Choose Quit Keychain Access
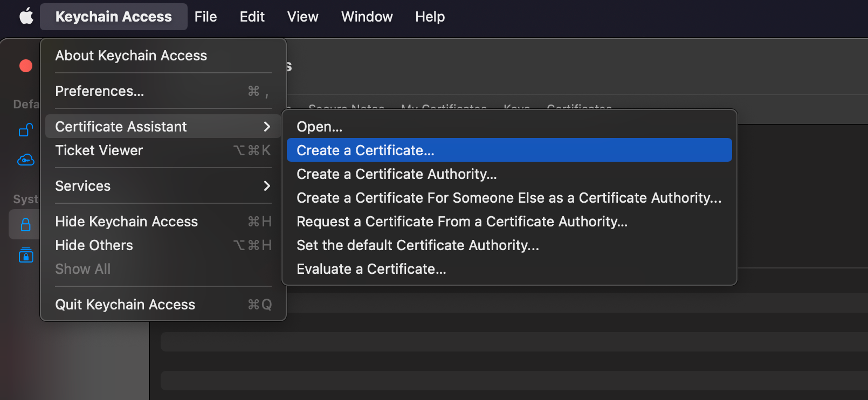Image resolution: width=868 pixels, height=400 pixels. tap(163, 305)
